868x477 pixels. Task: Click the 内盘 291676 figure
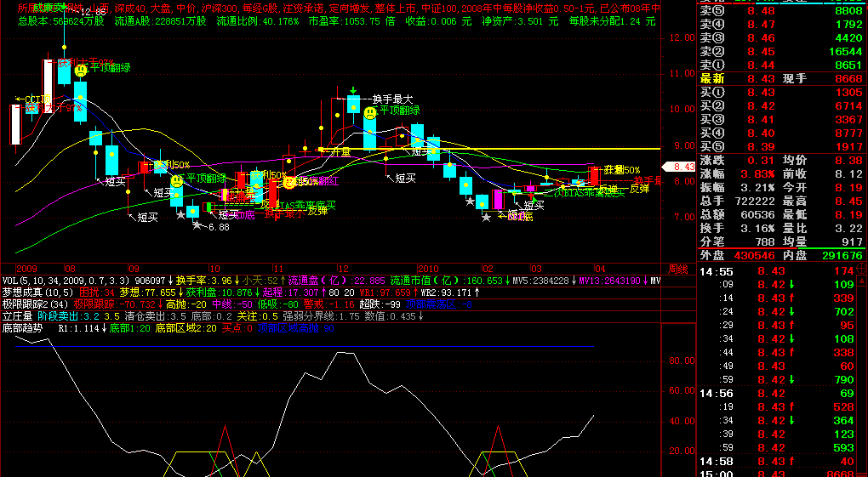[x=842, y=256]
